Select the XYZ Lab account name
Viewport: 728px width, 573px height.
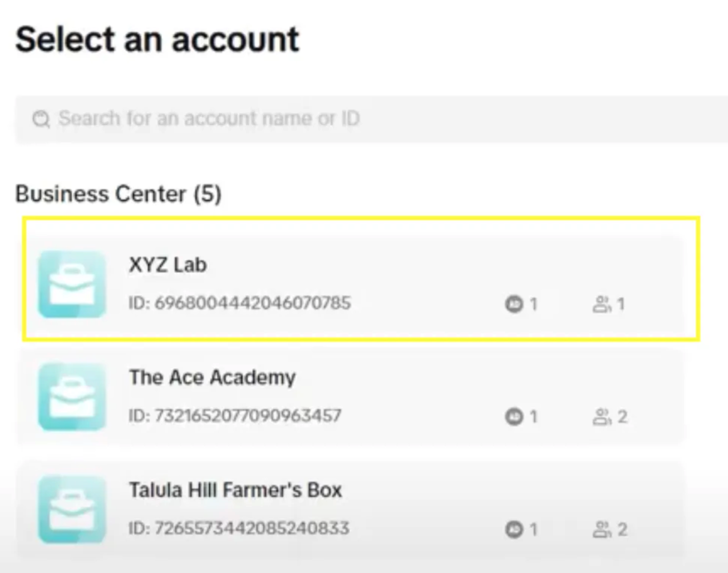point(168,265)
